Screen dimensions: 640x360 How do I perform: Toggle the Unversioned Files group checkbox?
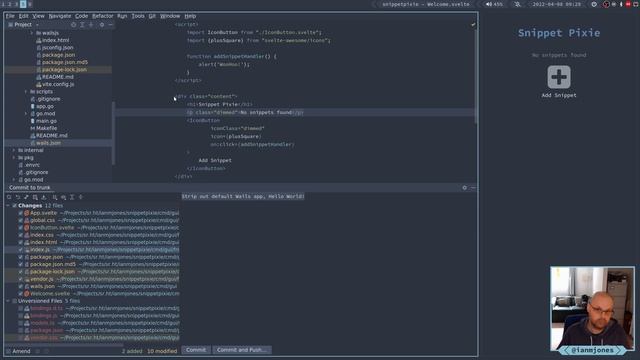tap(14, 301)
